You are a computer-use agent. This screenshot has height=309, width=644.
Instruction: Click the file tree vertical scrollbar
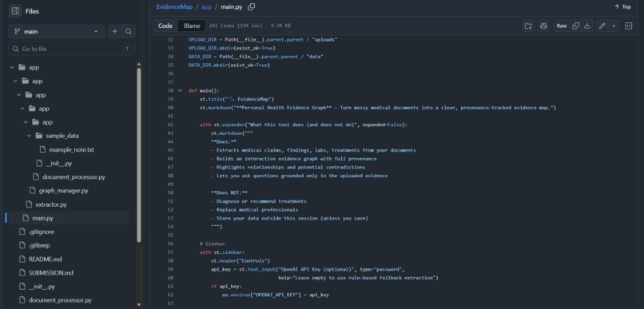(x=139, y=155)
